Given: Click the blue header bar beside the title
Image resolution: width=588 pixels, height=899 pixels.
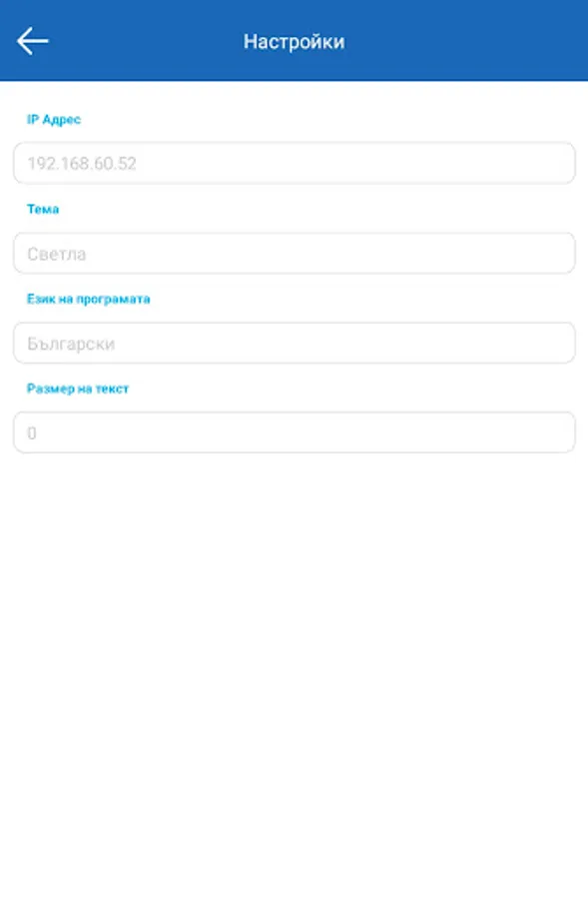Looking at the screenshot, I should 458,41.
